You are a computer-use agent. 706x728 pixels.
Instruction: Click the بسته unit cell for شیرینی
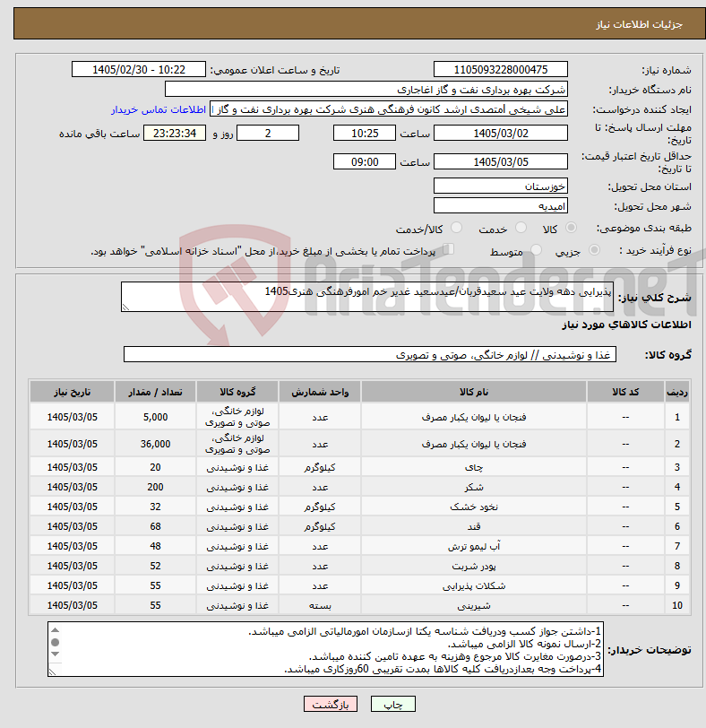click(320, 605)
